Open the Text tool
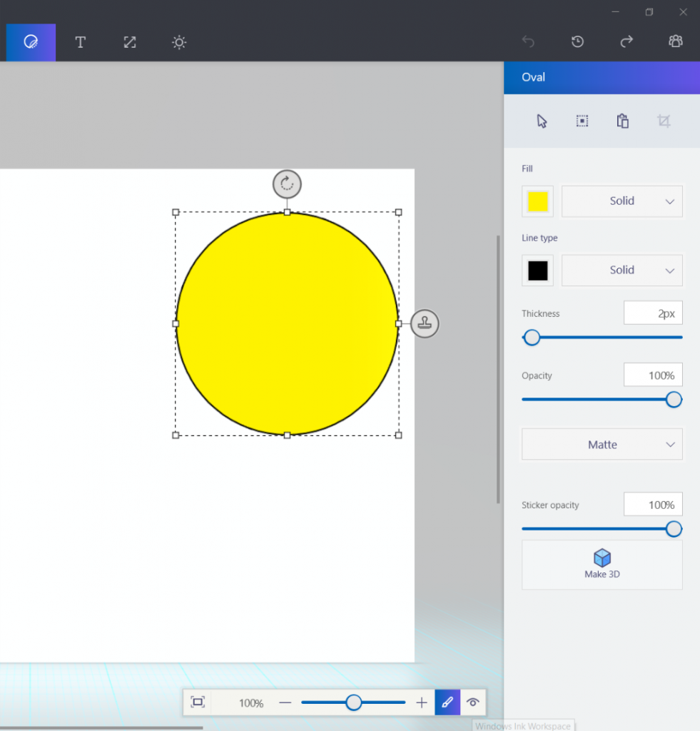 pos(80,42)
